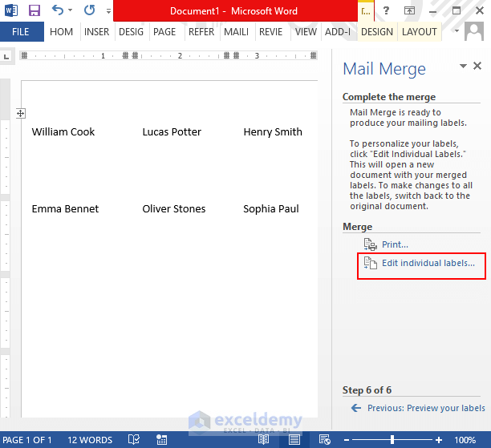The image size is (491, 448).
Task: Go to Previous: Preview your labels
Action: (x=426, y=408)
